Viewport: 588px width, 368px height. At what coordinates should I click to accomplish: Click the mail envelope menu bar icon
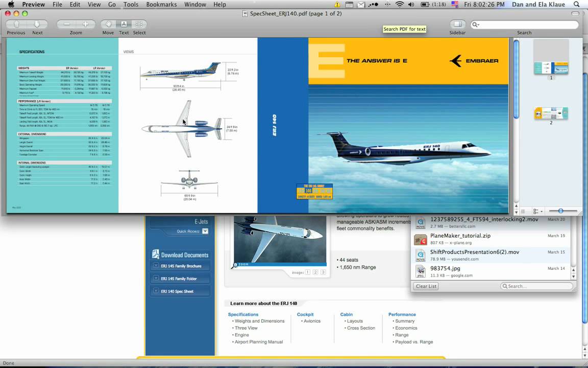361,5
